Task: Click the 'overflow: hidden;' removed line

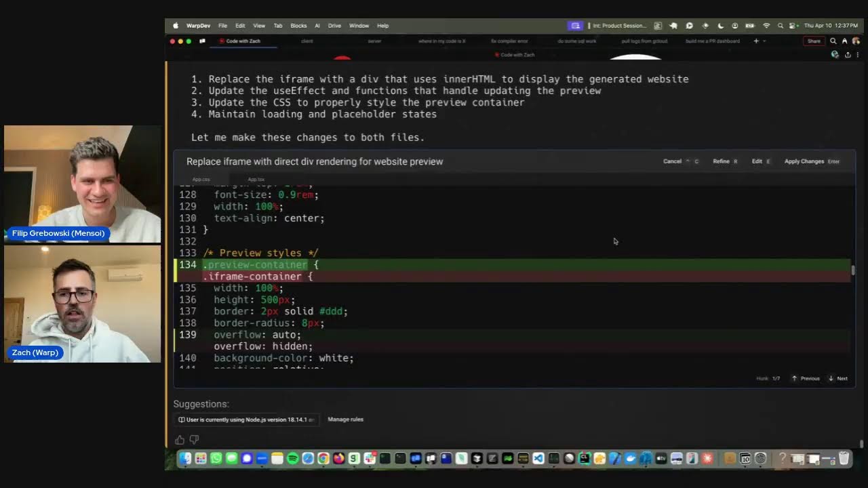Action: tap(513, 346)
